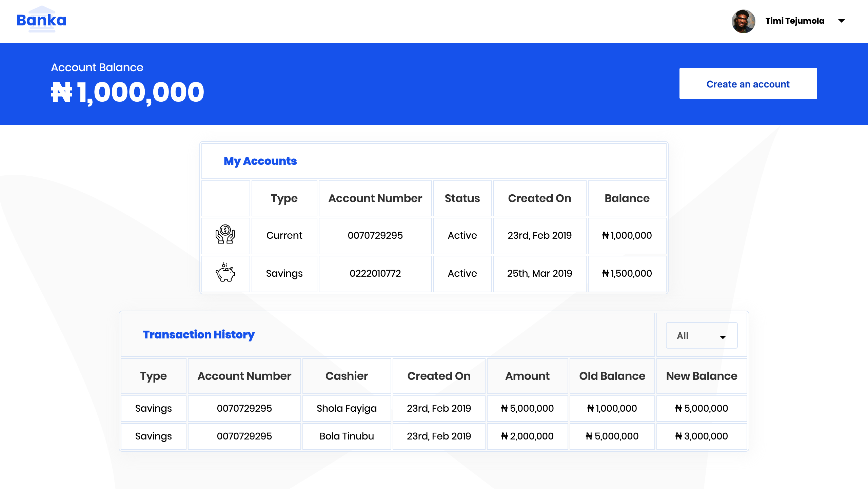Open the user menu dropdown arrow
This screenshot has width=868, height=489.
coord(842,21)
